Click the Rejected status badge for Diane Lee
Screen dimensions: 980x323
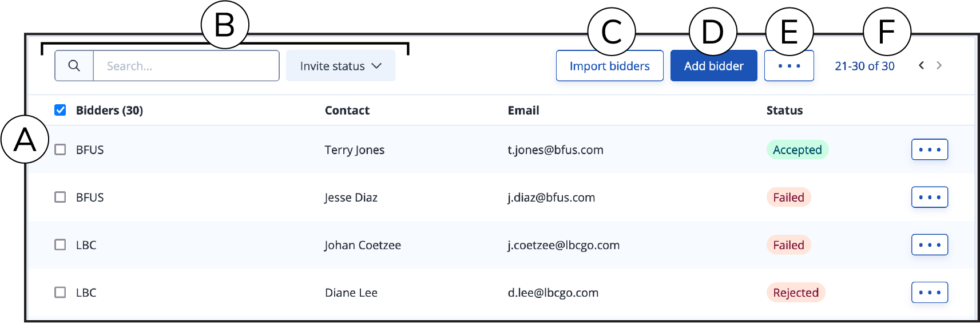pyautogui.click(x=795, y=292)
